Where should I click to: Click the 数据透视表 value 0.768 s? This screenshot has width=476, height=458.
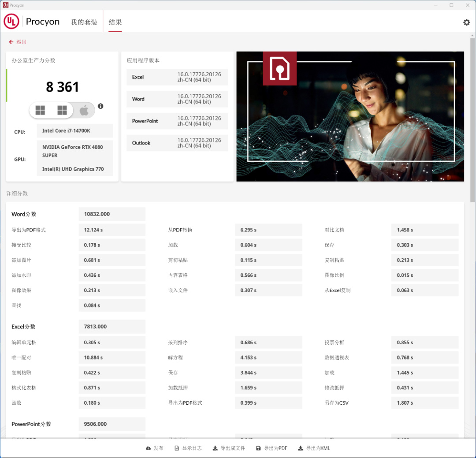(425, 357)
